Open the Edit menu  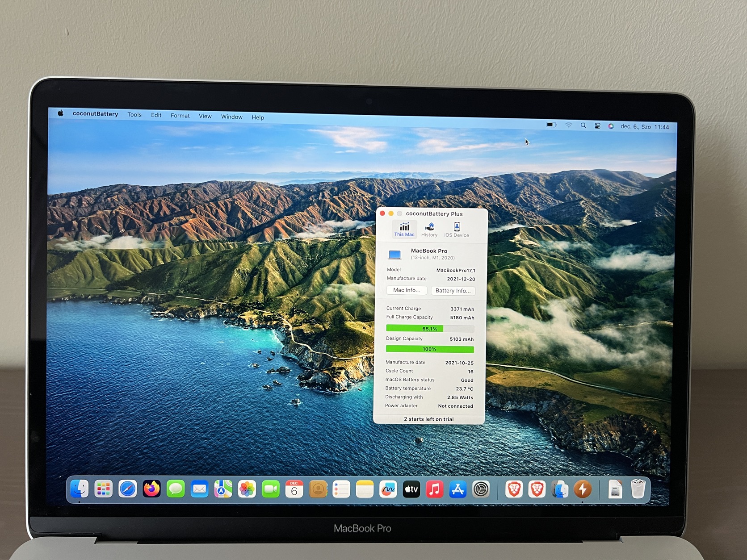click(156, 115)
